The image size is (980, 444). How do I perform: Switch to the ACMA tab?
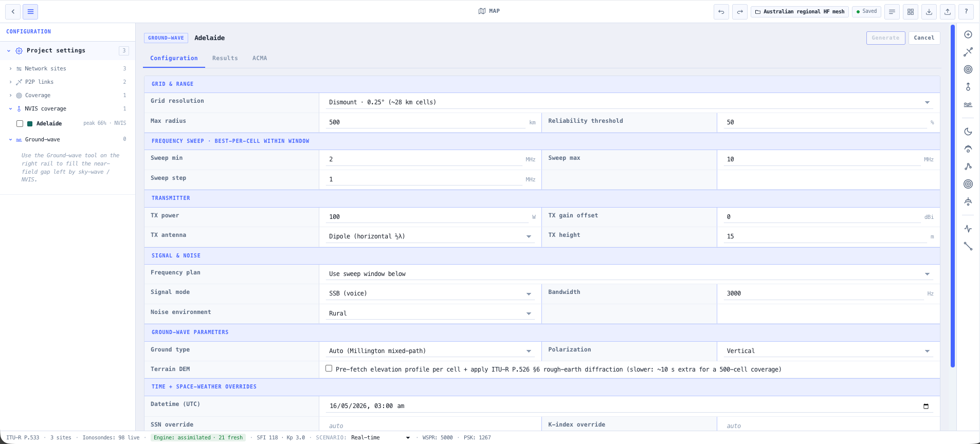tap(260, 58)
